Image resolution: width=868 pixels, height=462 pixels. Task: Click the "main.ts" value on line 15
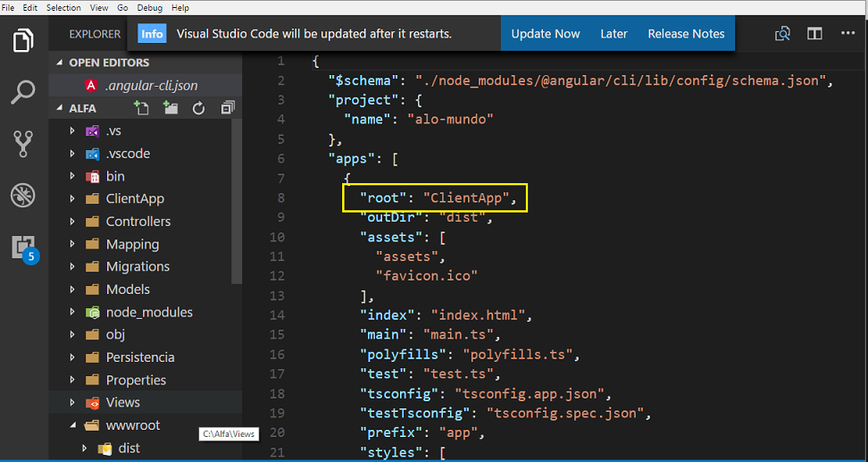click(x=458, y=334)
